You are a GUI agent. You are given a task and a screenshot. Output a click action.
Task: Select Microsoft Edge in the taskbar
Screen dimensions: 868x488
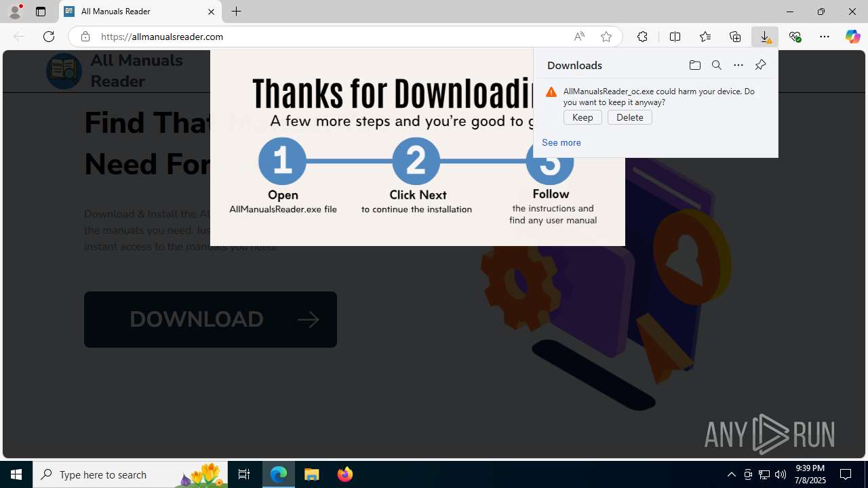tap(279, 474)
